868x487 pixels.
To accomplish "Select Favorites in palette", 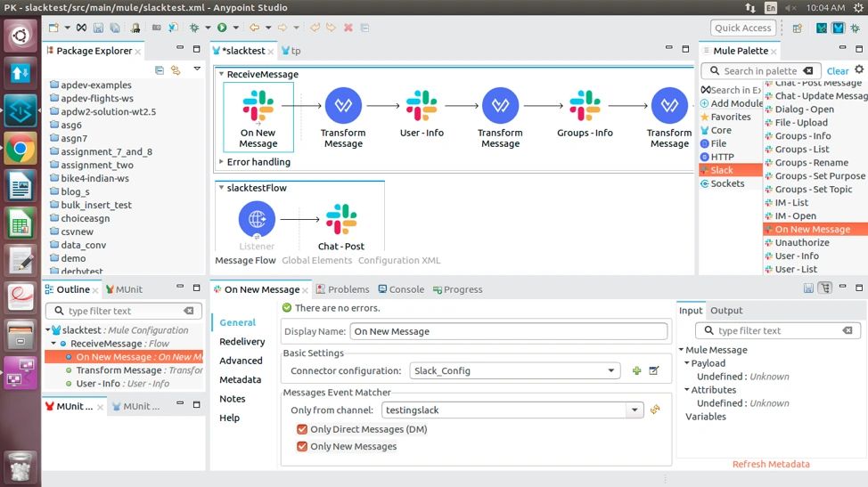I will pos(725,117).
